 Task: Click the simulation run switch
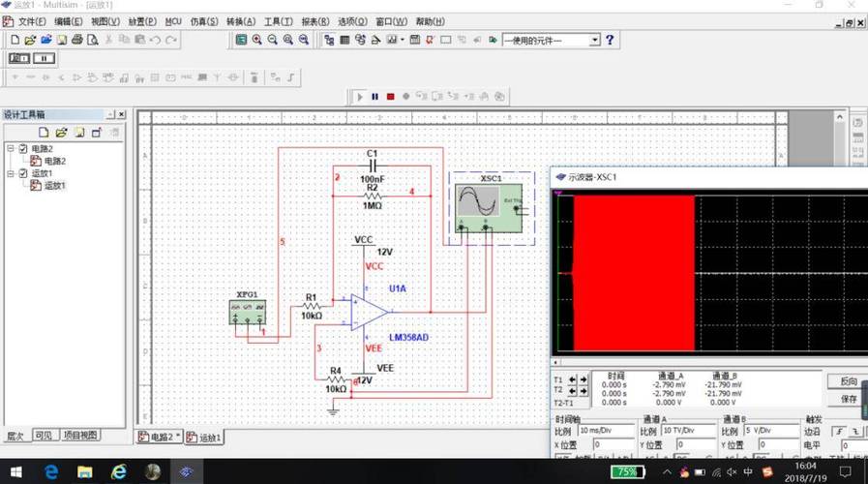click(x=19, y=58)
